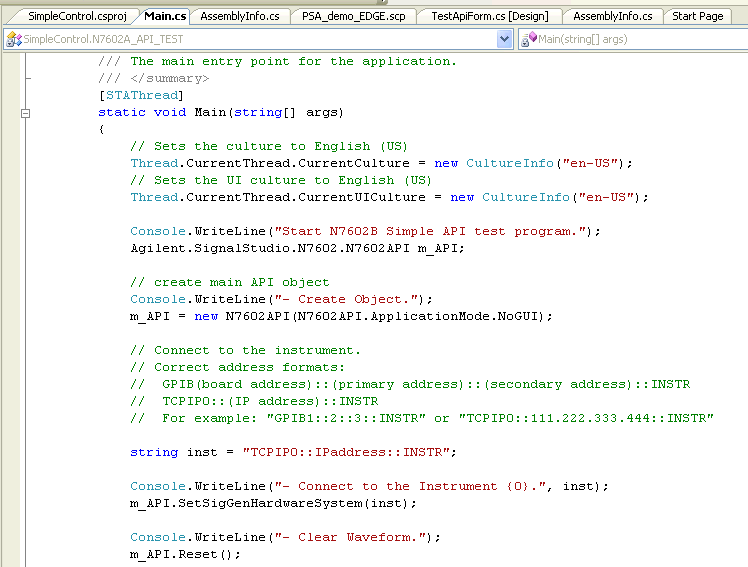
Task: Click the m_API.SetSigGenHardwareSystem(inst); line
Action: 273,504
